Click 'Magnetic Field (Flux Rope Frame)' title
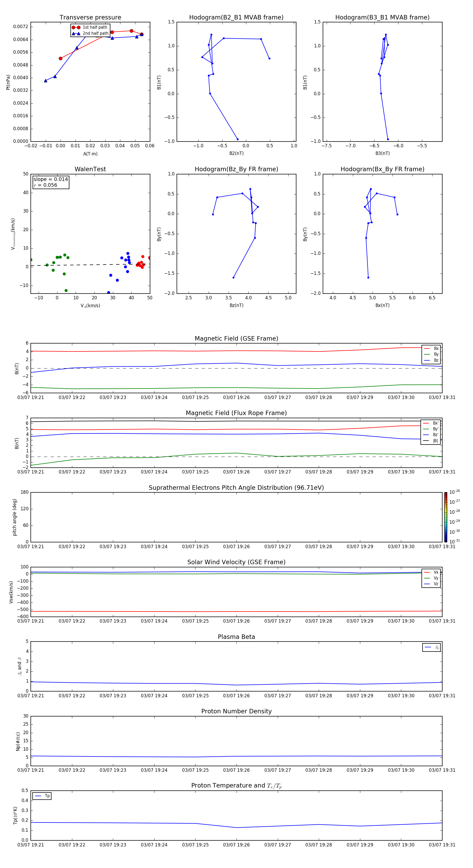The image size is (473, 868). point(236,413)
